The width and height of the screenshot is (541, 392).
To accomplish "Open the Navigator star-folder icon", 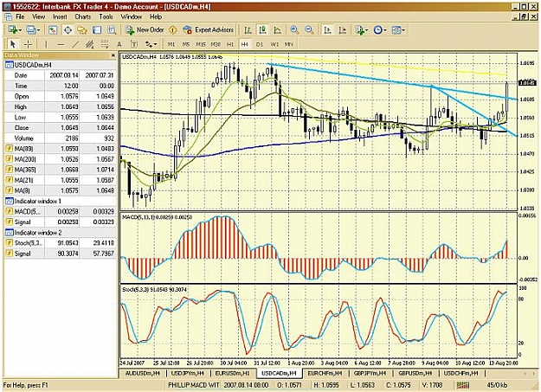I will (82, 30).
